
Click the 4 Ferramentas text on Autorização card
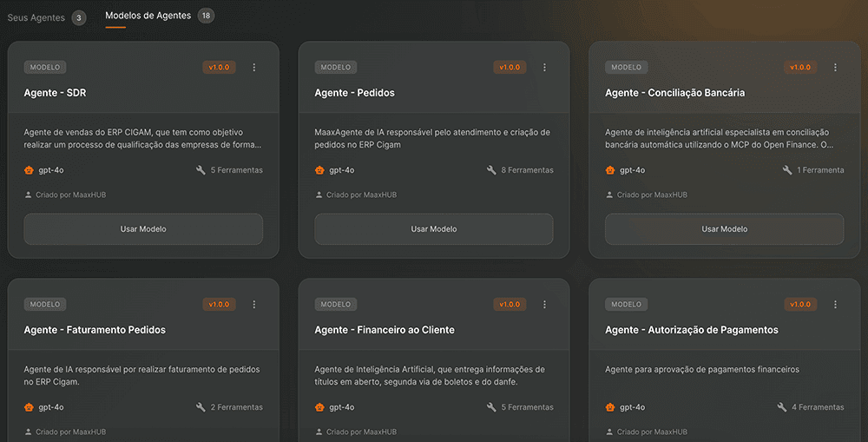coord(818,407)
